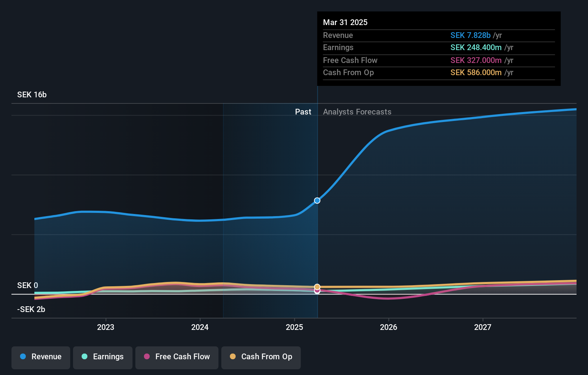Click the 2026 x-axis label
The height and width of the screenshot is (375, 588).
tap(389, 327)
